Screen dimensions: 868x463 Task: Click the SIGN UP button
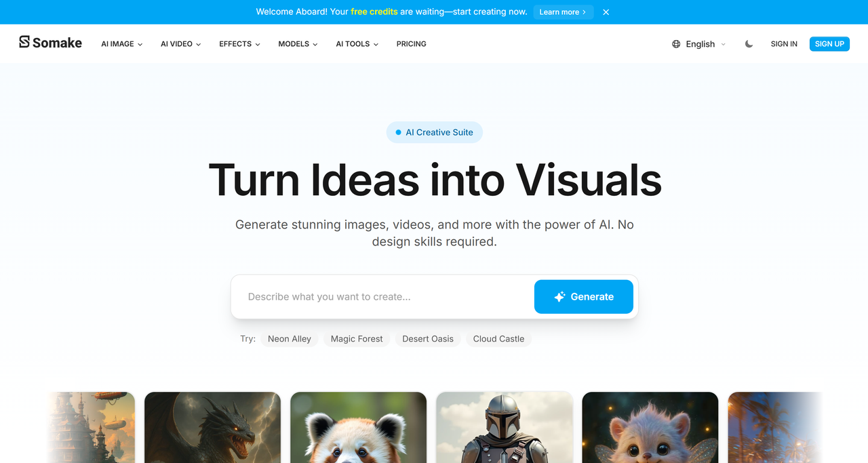tap(829, 44)
